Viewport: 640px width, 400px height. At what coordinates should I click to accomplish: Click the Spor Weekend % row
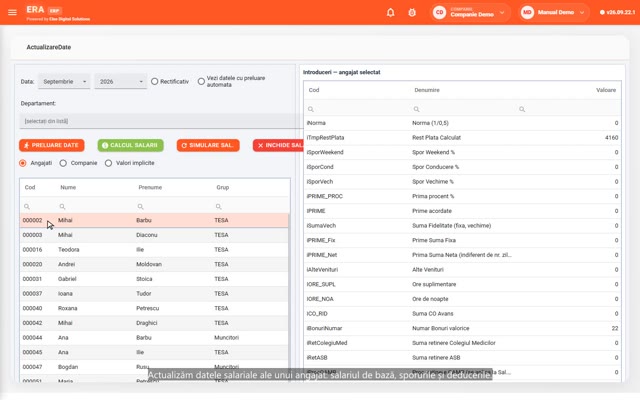pos(462,152)
